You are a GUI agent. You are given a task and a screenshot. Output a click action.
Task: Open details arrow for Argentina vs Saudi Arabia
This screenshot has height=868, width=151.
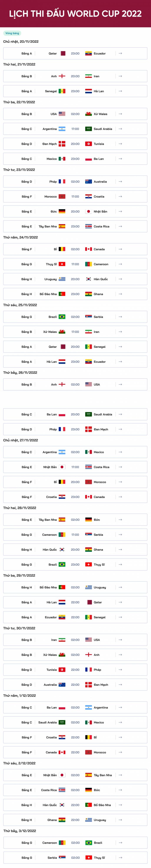click(x=120, y=129)
